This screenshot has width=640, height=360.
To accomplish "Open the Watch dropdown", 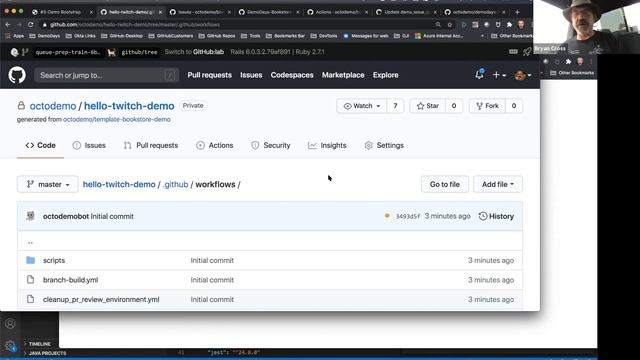I will pyautogui.click(x=362, y=106).
